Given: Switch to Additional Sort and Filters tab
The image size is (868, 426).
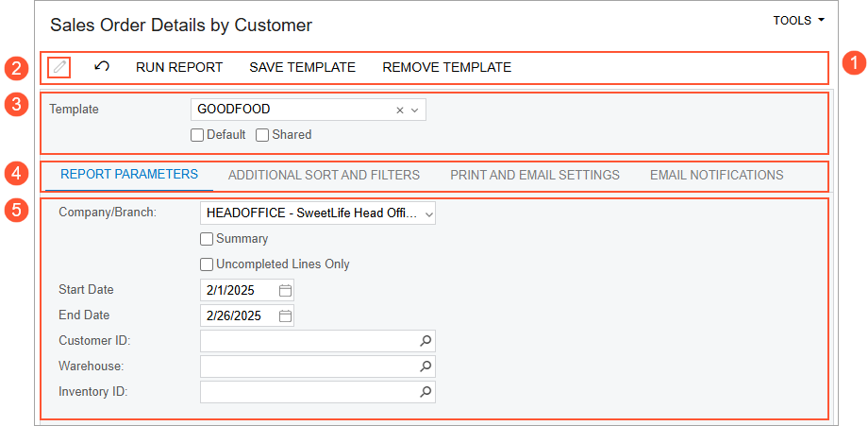Looking at the screenshot, I should click(324, 175).
